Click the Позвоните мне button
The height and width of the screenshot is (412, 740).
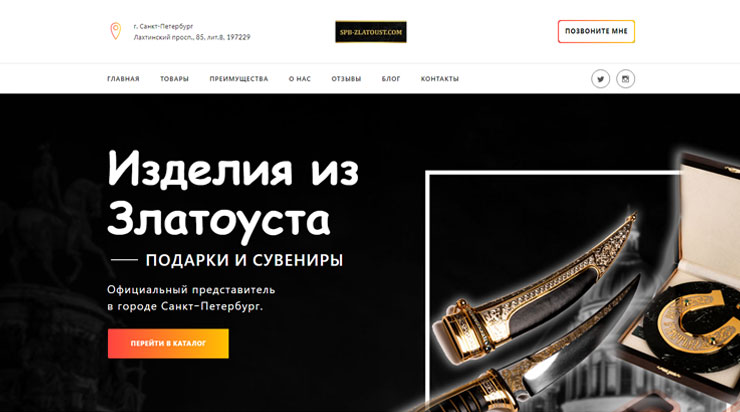tap(596, 31)
